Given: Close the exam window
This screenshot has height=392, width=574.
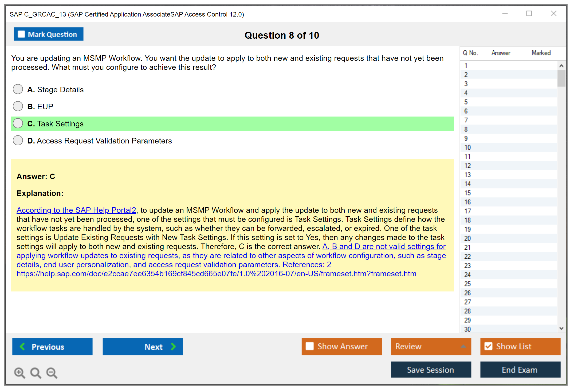Looking at the screenshot, I should tap(553, 14).
